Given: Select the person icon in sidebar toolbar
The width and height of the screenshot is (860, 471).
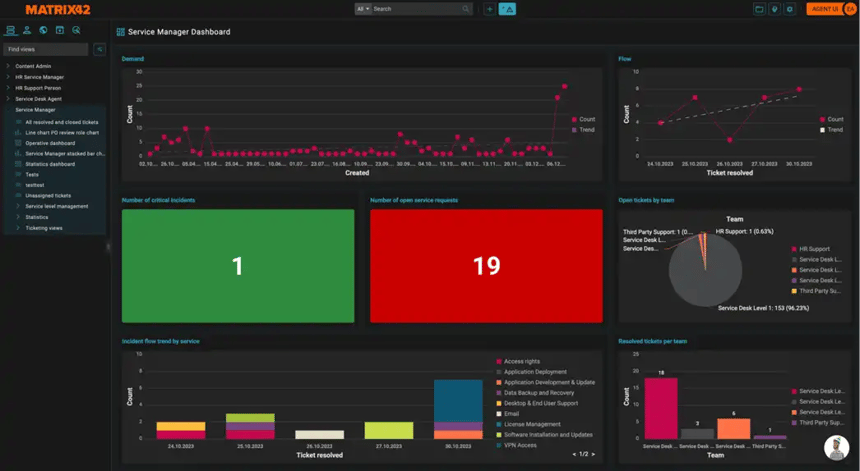Looking at the screenshot, I should 27,31.
